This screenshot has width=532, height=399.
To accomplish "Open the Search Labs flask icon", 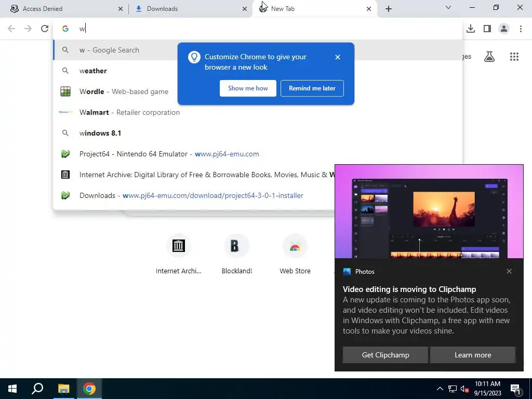I will tap(489, 57).
